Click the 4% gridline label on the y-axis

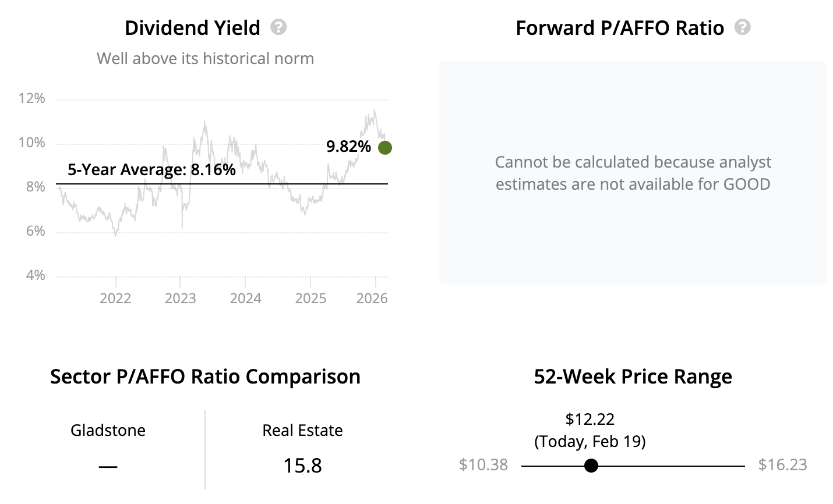point(36,275)
